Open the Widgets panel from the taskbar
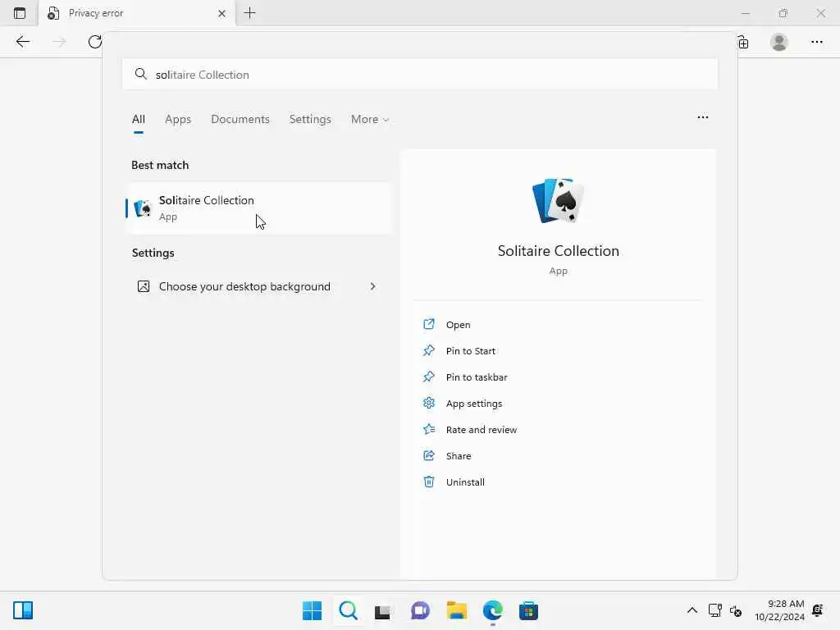Image resolution: width=840 pixels, height=630 pixels. click(23, 610)
